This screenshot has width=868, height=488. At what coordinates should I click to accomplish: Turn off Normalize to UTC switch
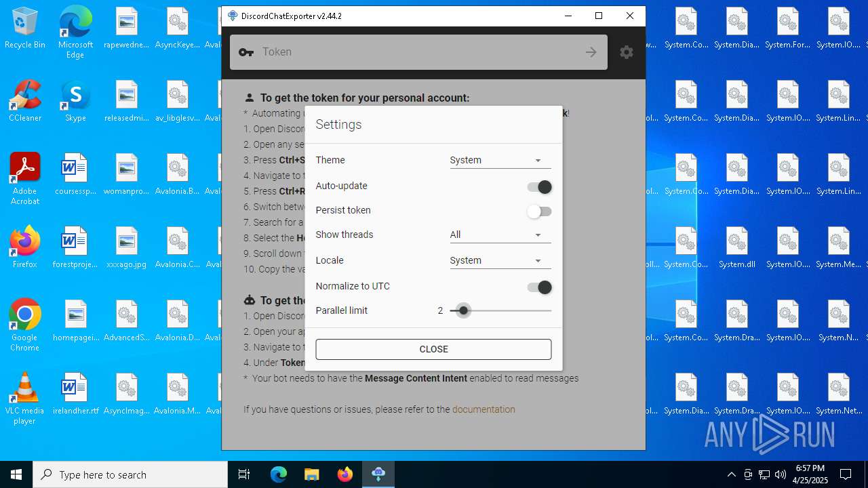(x=540, y=287)
